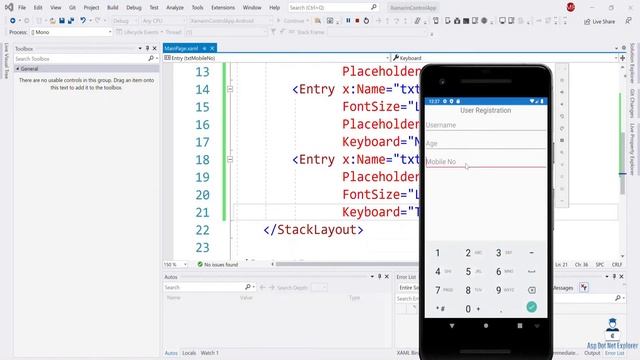Tap the Mobile No field in emulator
The width and height of the screenshot is (640, 360).
pyautogui.click(x=486, y=162)
